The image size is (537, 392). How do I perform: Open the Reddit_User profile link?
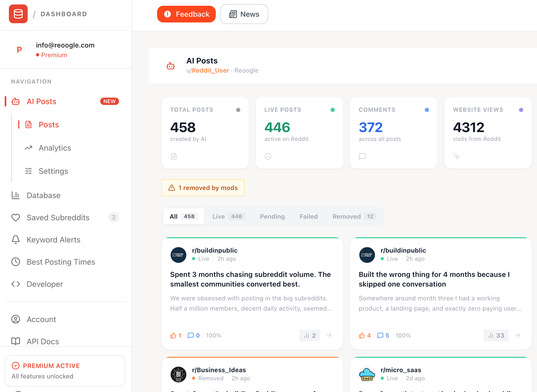pyautogui.click(x=210, y=70)
